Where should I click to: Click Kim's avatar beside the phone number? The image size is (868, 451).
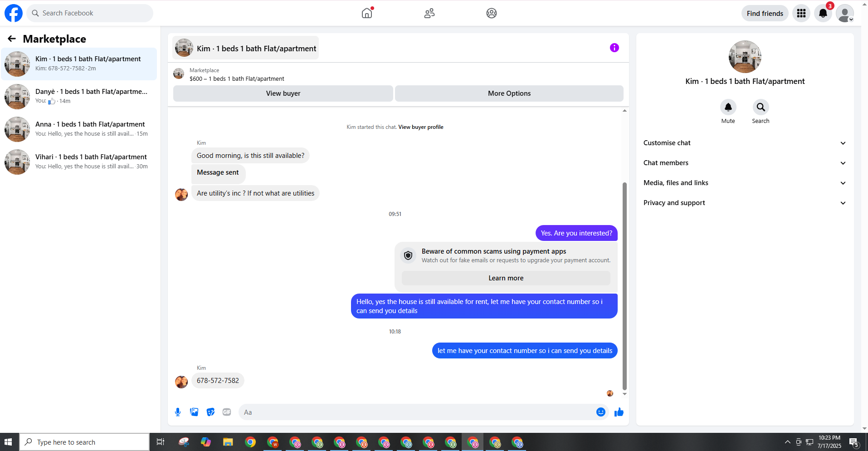tap(181, 382)
